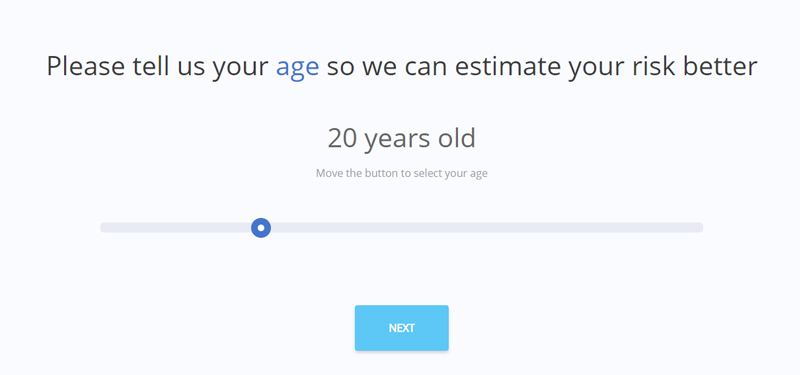
Task: Click slider track three-quarters toward the right
Action: (553, 228)
